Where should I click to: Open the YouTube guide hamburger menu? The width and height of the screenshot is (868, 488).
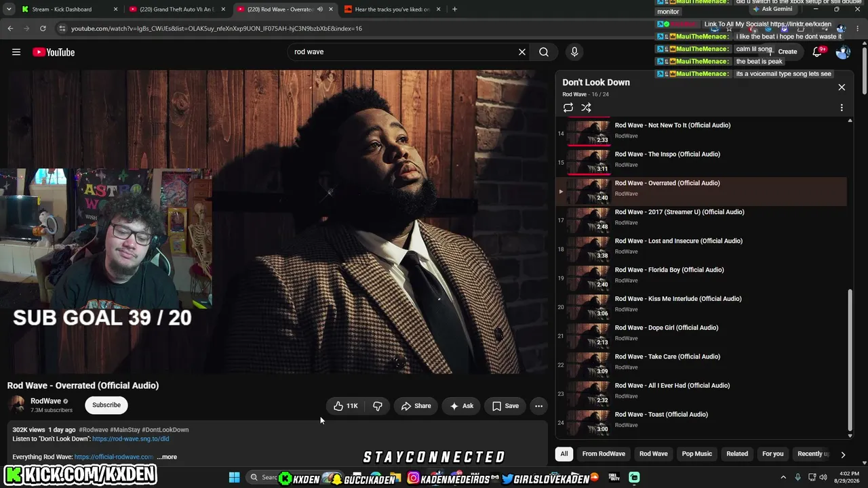click(16, 52)
